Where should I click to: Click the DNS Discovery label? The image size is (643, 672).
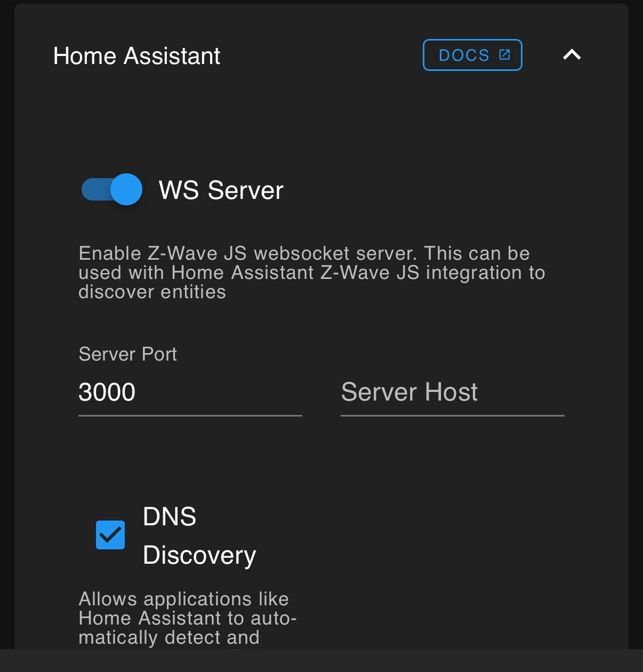199,535
